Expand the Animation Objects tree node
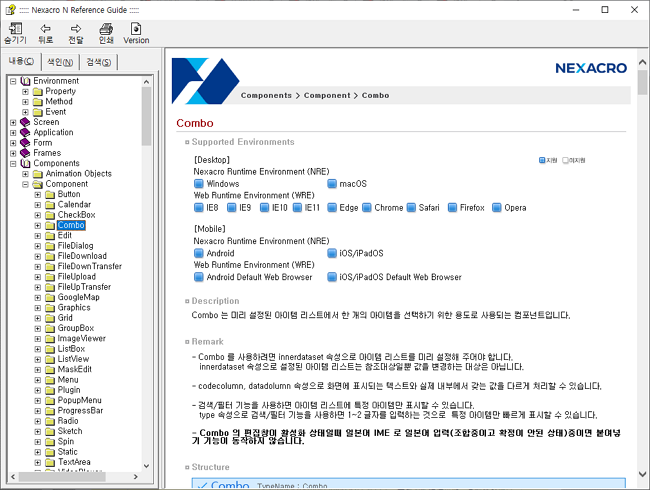650x490 pixels. pyautogui.click(x=25, y=173)
